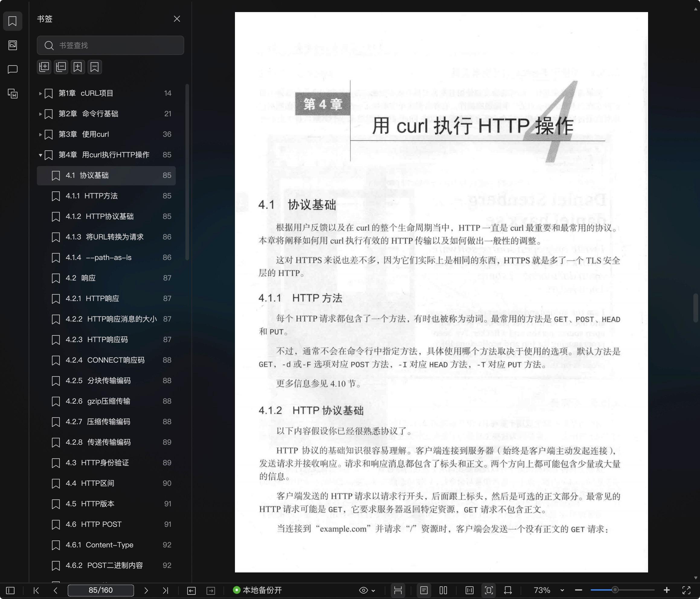Focus the 书签查找 search field

(x=111, y=45)
